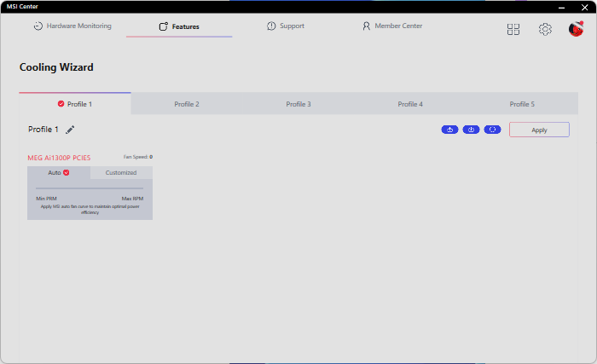The height and width of the screenshot is (364, 597).
Task: Click the blue download/import profile icon
Action: (471, 130)
